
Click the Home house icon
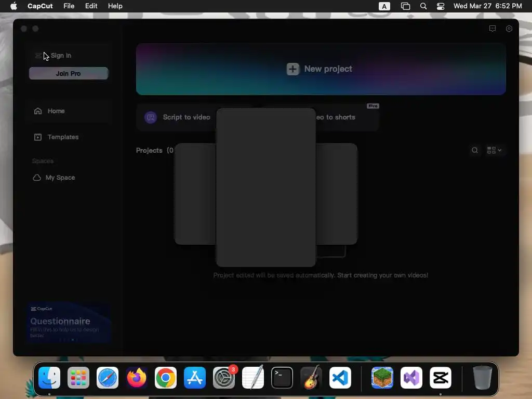[x=38, y=111]
